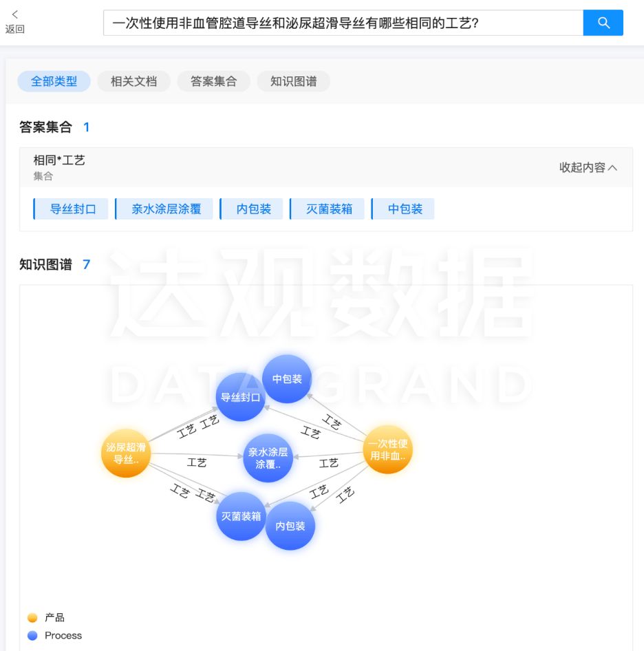Click the 灭菌装箱 answer tag
The height and width of the screenshot is (651, 644).
tap(329, 209)
